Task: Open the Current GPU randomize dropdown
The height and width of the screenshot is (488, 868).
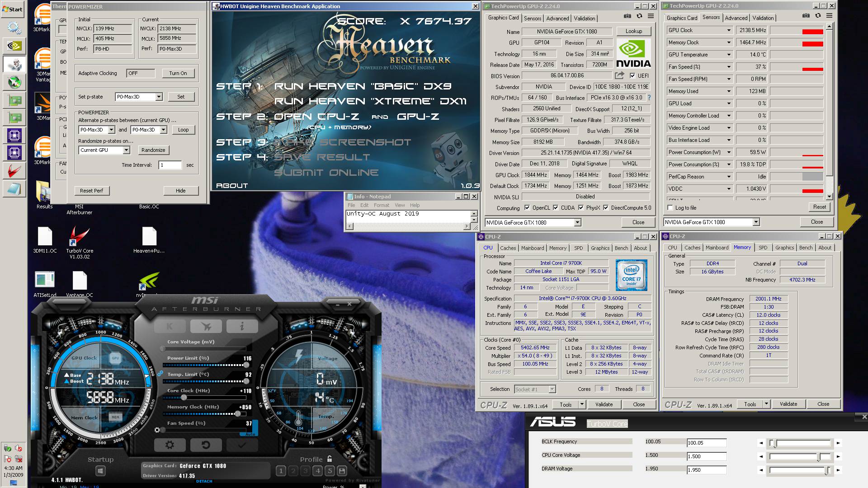Action: [127, 150]
